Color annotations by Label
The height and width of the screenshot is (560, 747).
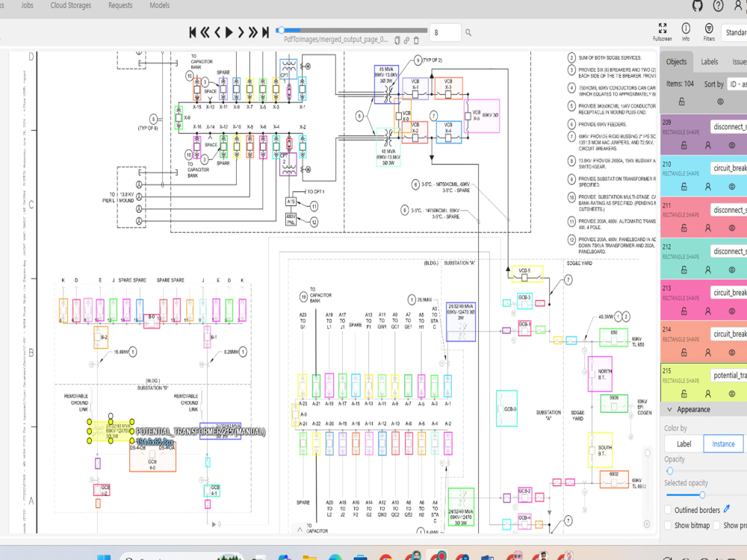[x=684, y=444]
